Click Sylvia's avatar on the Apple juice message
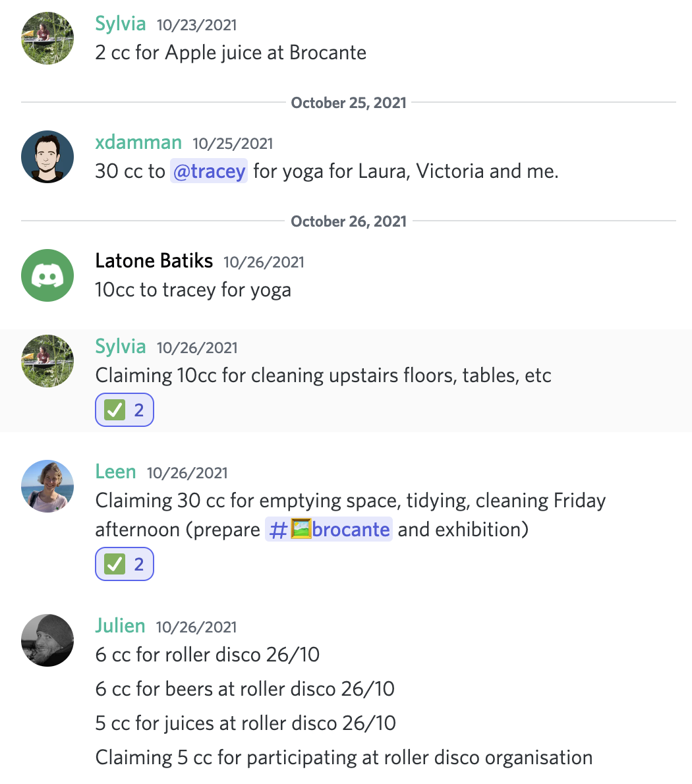 pyautogui.click(x=47, y=38)
